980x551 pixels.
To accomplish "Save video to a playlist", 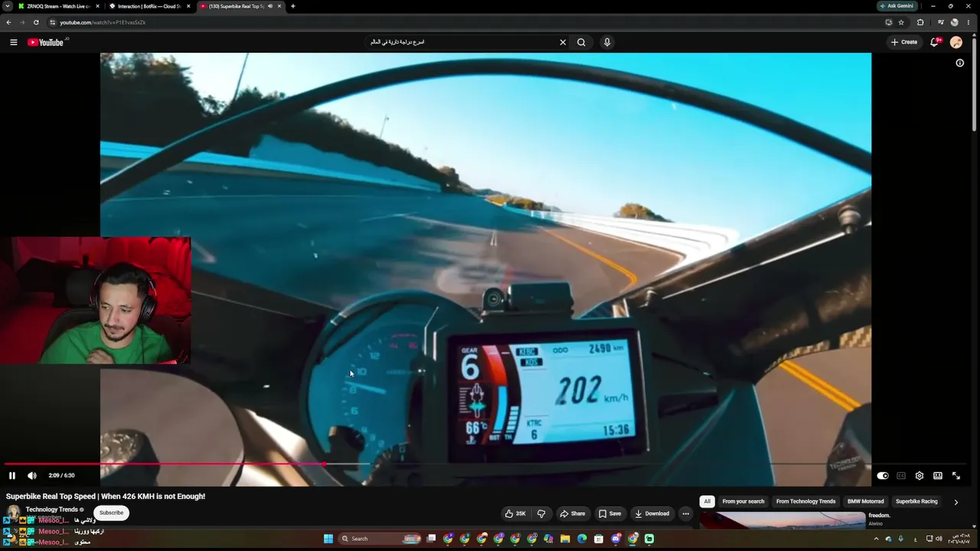I will pyautogui.click(x=610, y=514).
